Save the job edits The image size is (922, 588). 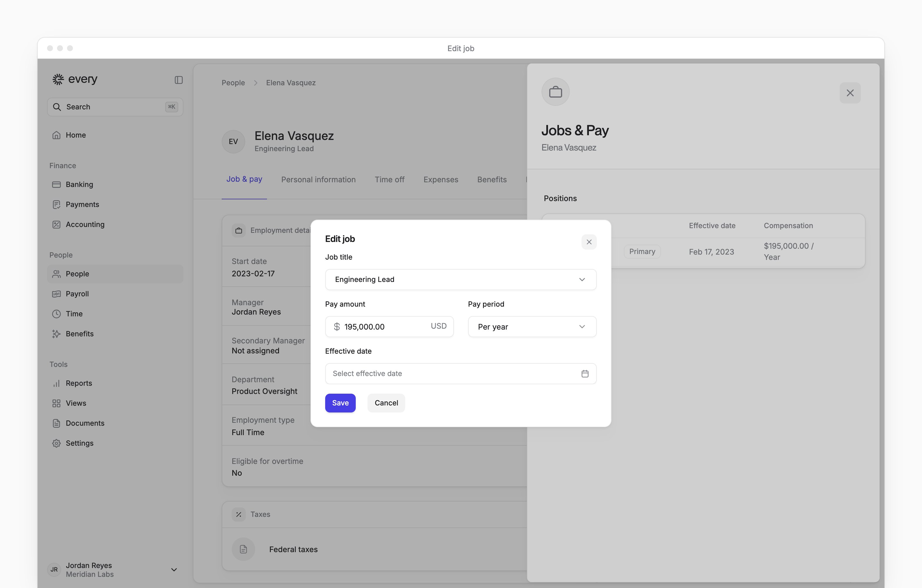tap(340, 403)
